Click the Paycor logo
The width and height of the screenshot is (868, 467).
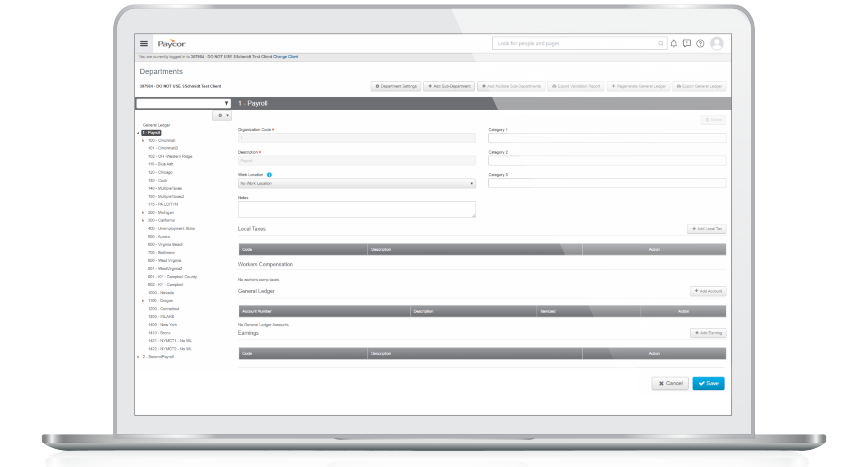172,43
